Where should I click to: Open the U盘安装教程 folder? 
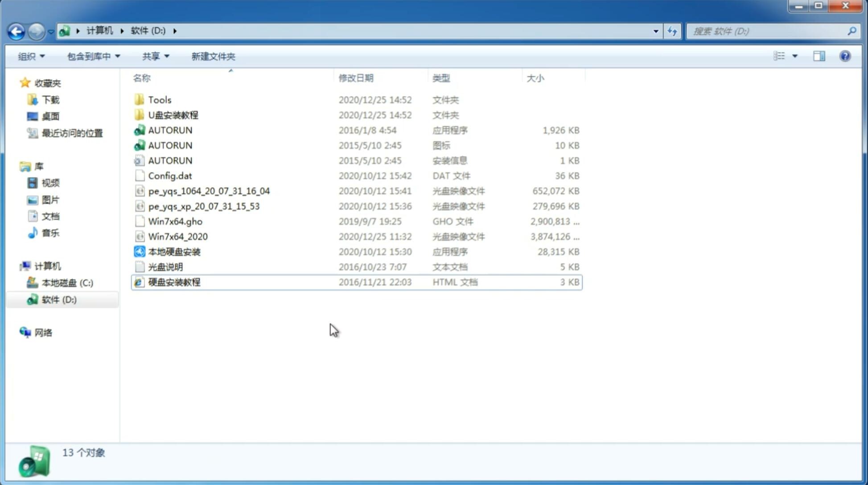pos(173,115)
